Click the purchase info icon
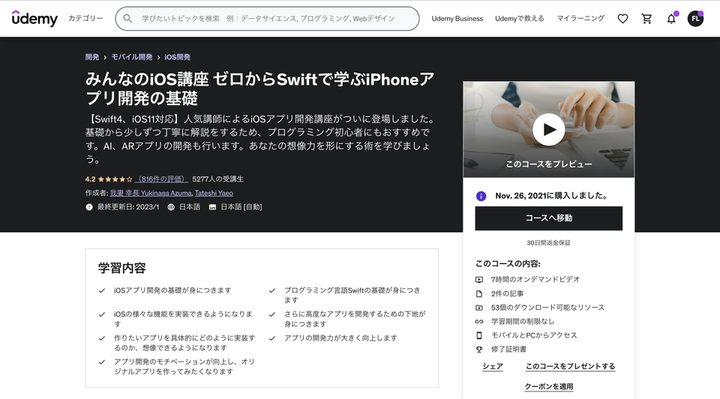Image resolution: width=720 pixels, height=399 pixels. [481, 196]
